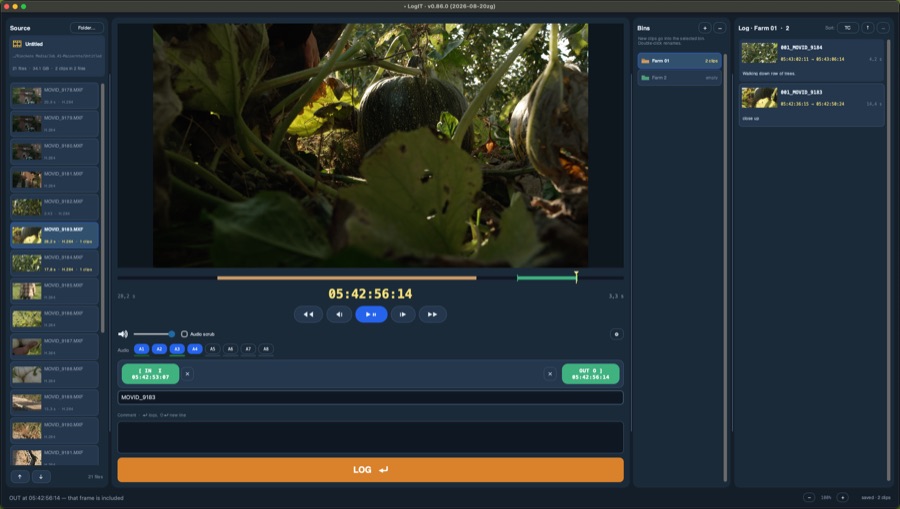Image resolution: width=900 pixels, height=509 pixels.
Task: Clear the OUT point with its X
Action: pos(550,374)
